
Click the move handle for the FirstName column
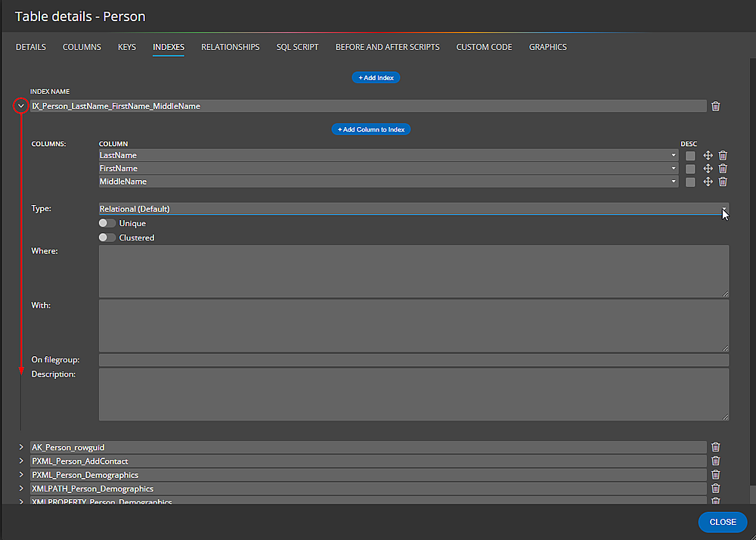708,168
